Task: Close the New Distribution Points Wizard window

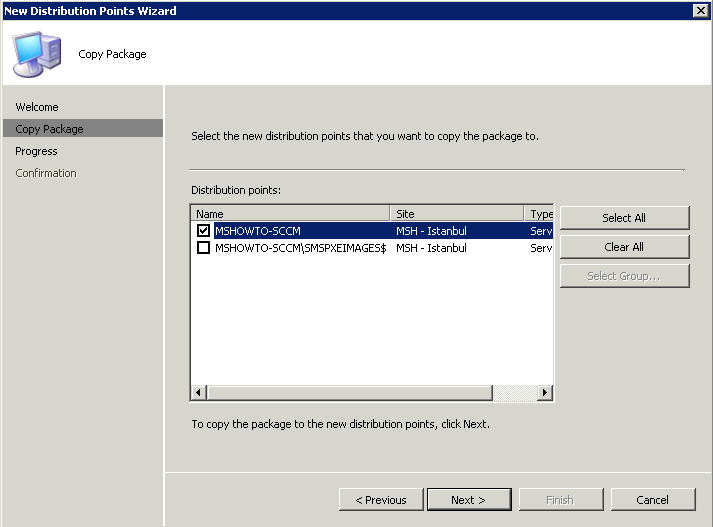Action: tap(701, 10)
